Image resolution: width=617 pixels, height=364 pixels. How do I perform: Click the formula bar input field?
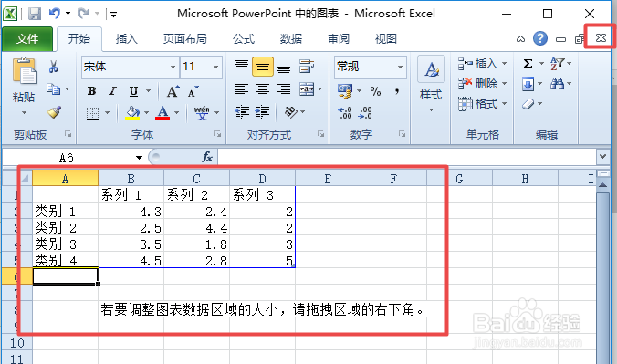click(407, 158)
